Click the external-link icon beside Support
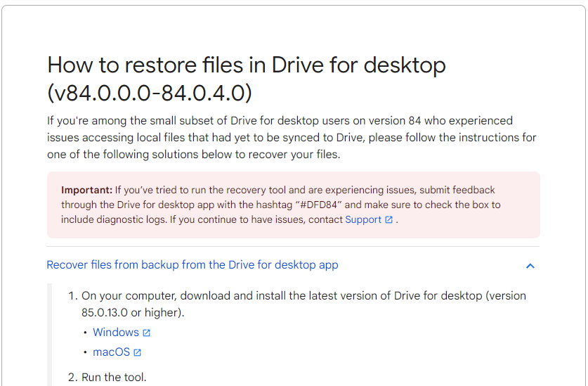 [388, 220]
